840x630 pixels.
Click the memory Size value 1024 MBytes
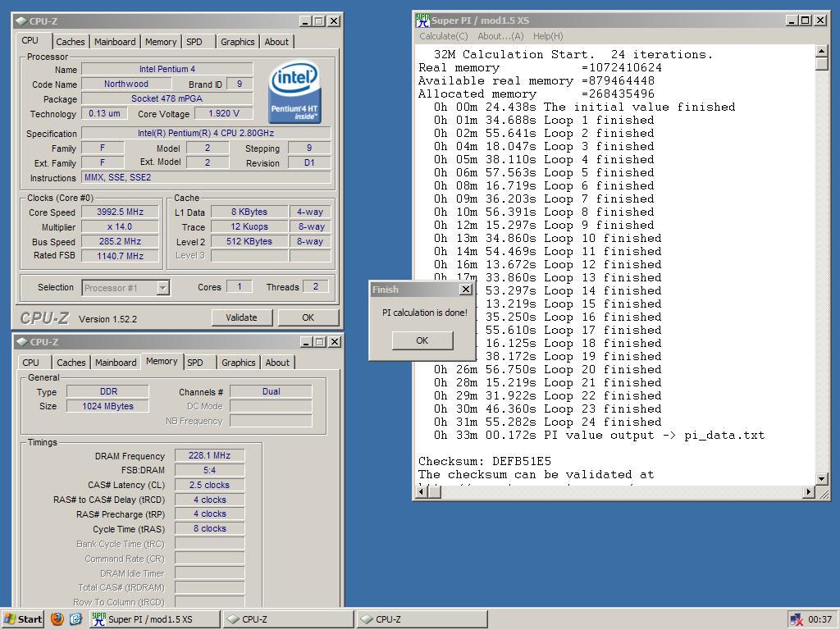[x=107, y=406]
